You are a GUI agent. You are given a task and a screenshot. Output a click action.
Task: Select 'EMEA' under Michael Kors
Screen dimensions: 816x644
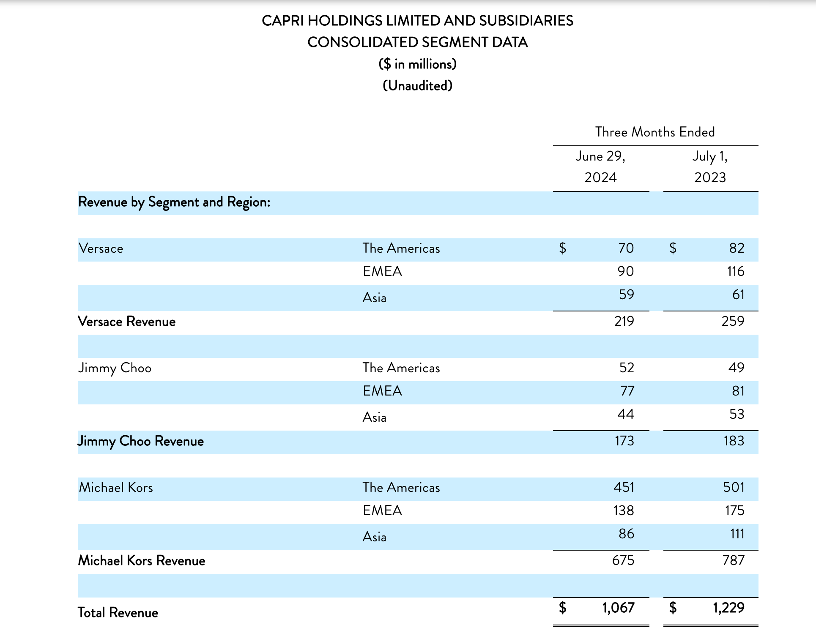click(382, 510)
